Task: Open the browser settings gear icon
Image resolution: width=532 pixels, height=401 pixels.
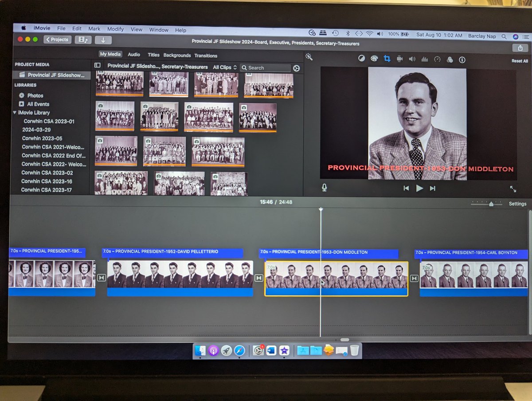Action: [297, 68]
